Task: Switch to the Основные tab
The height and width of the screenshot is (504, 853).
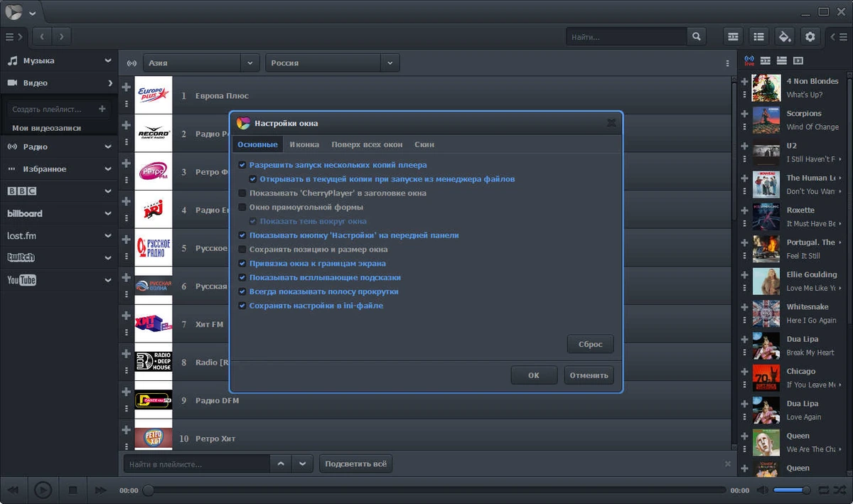Action: click(257, 144)
